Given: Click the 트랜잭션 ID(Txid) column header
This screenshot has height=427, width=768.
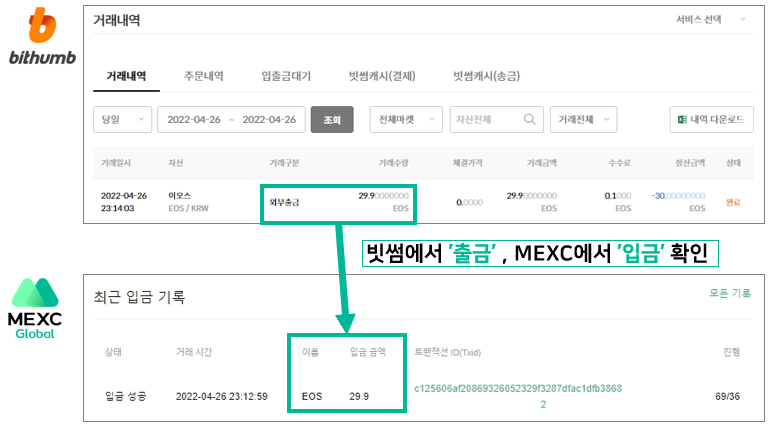Looking at the screenshot, I should point(448,352).
